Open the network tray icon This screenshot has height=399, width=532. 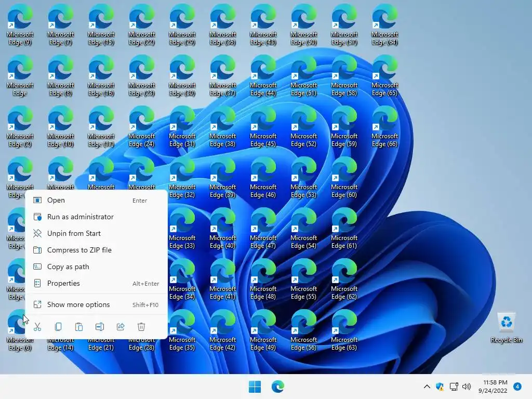click(x=454, y=387)
